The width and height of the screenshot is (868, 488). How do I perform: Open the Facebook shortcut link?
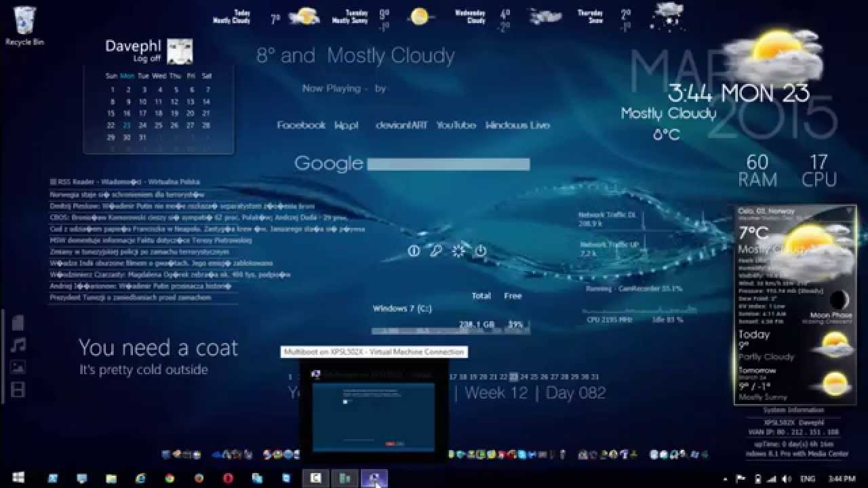(x=301, y=125)
